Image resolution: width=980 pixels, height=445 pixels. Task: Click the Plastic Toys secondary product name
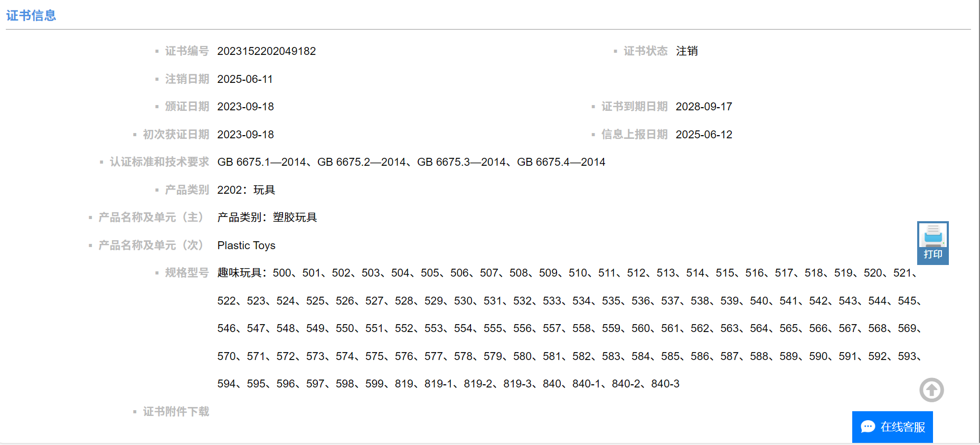pyautogui.click(x=246, y=245)
